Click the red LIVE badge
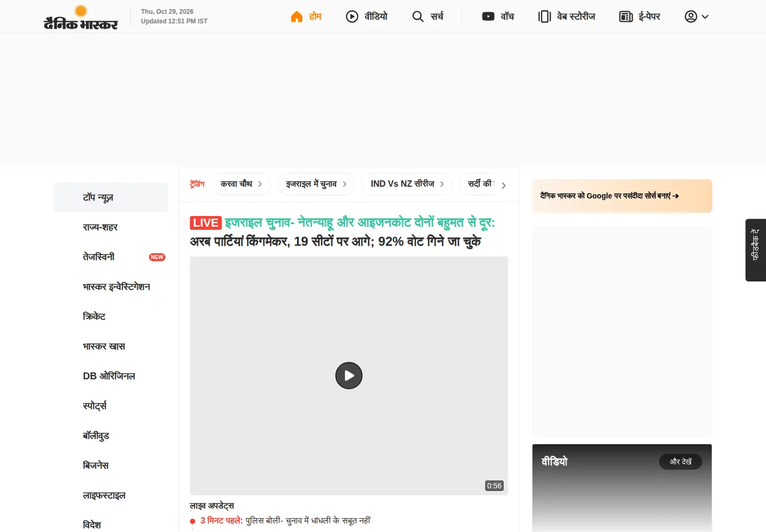 click(x=206, y=223)
